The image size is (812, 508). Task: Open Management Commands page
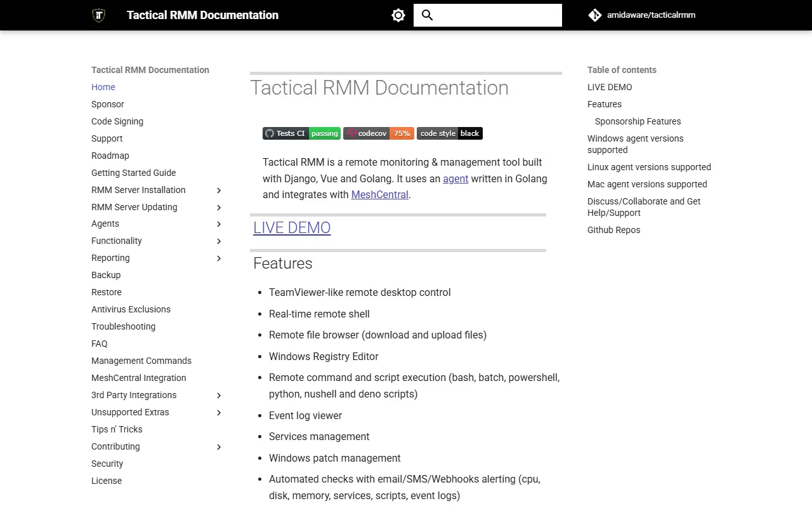click(141, 361)
